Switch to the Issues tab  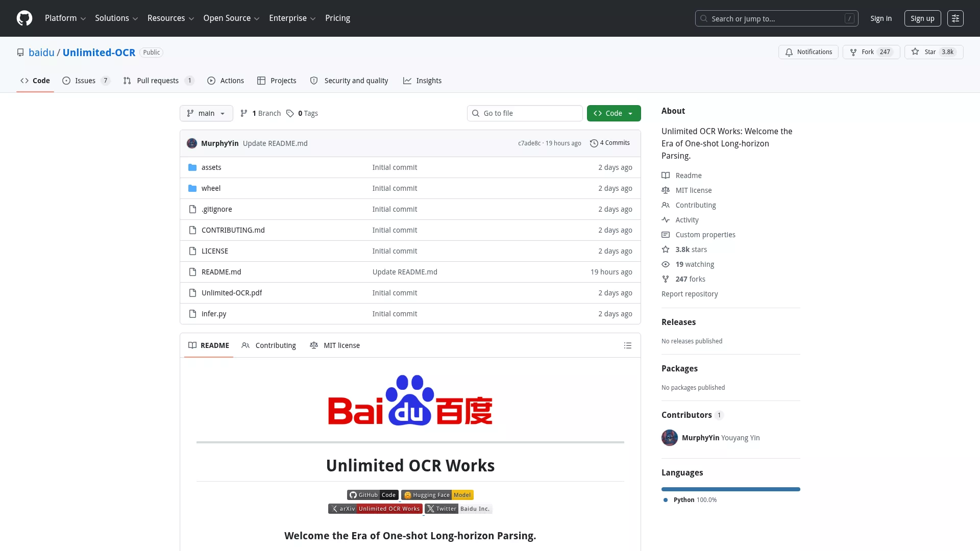point(86,81)
